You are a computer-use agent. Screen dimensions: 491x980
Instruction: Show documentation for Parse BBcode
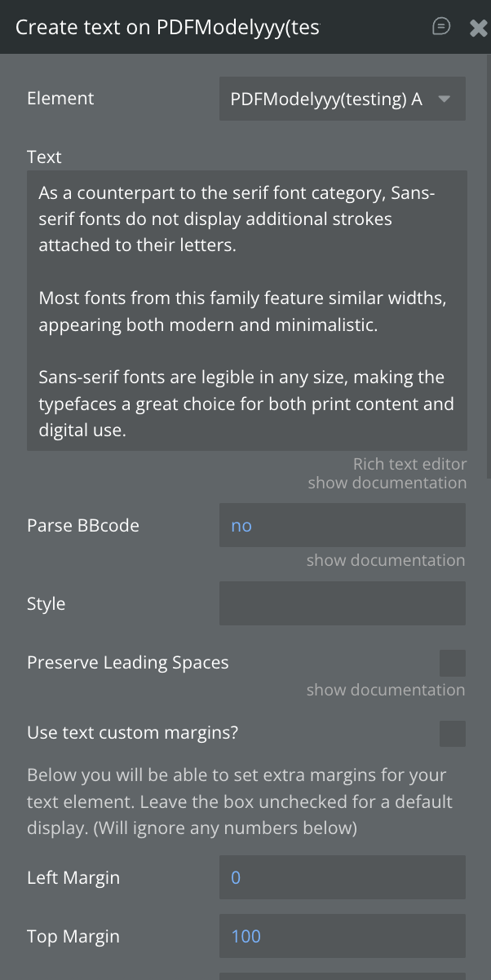pyautogui.click(x=385, y=560)
